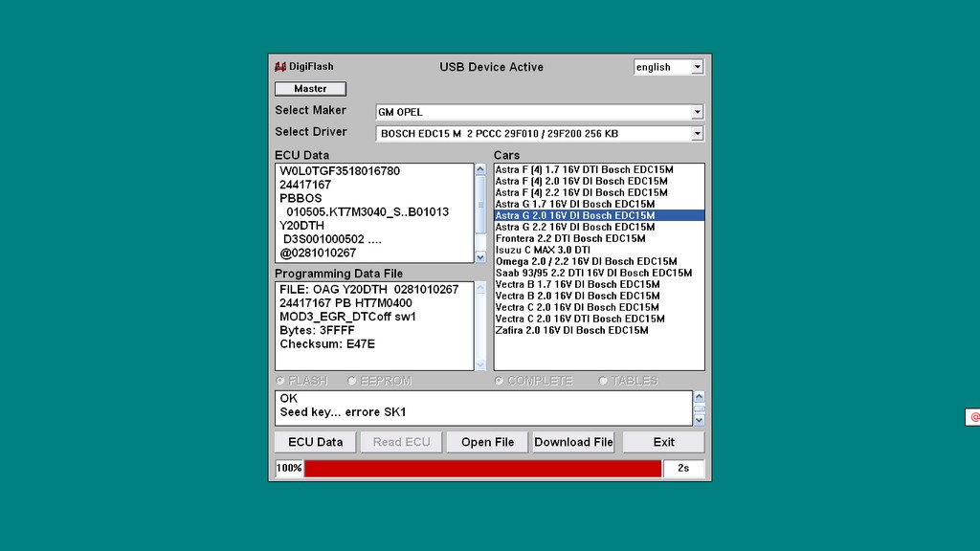
Task: Click the Open File button
Action: [x=487, y=442]
